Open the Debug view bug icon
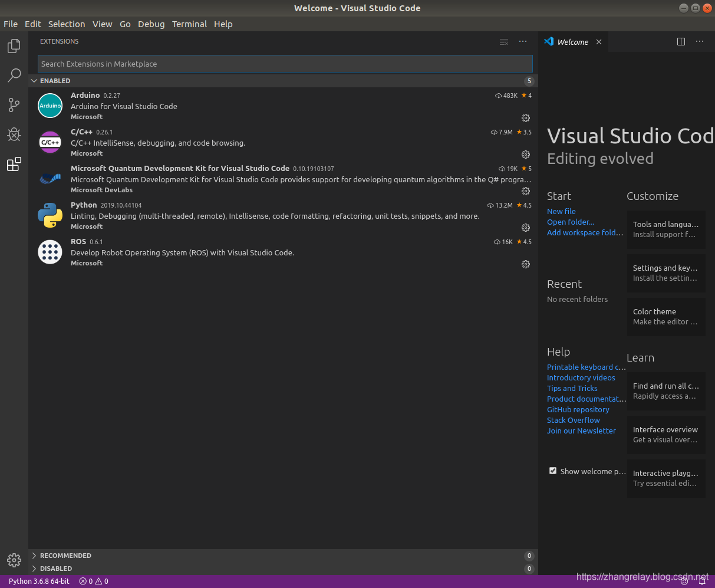 [14, 134]
